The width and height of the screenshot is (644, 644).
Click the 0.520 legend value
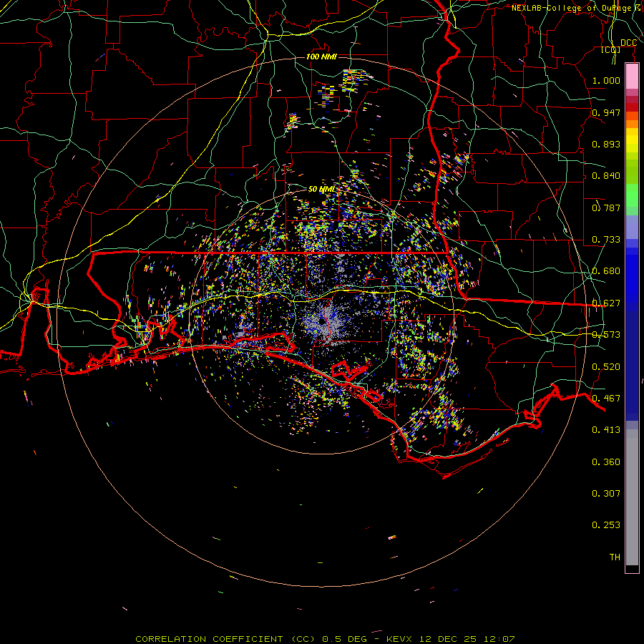(x=606, y=367)
